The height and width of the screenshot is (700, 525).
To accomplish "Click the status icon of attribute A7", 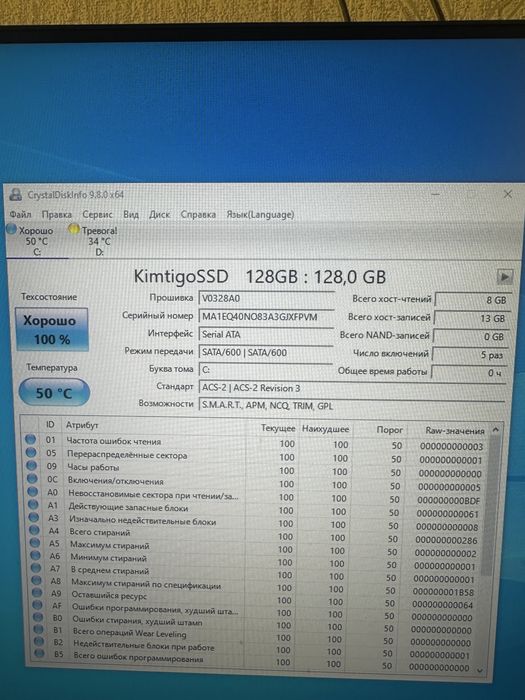I will point(36,567).
